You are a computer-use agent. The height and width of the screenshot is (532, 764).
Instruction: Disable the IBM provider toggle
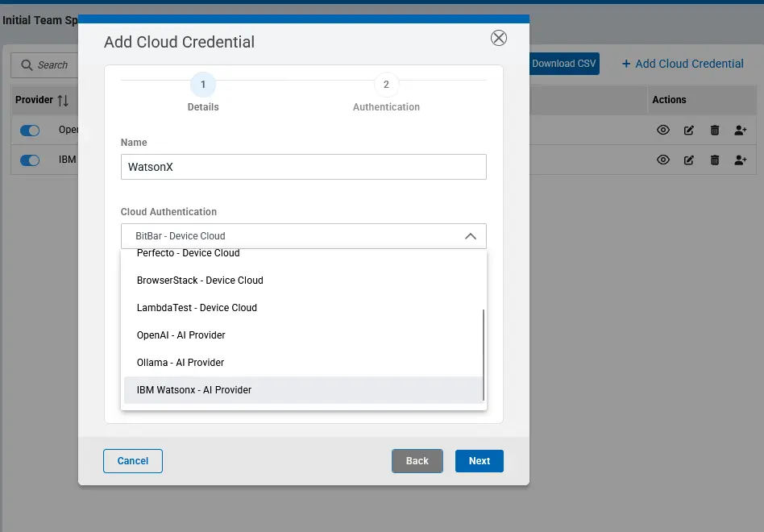29,160
